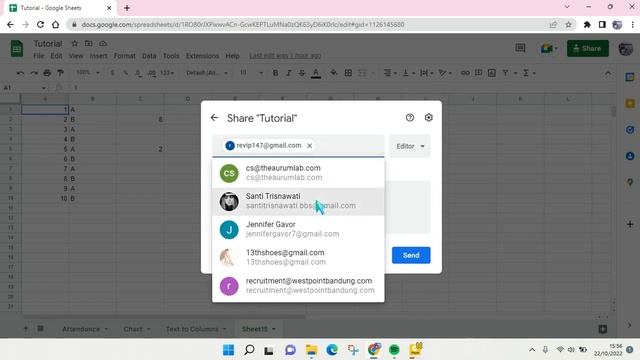Click the insert chart icon
The width and height of the screenshot is (640, 360).
pyautogui.click(x=492, y=73)
